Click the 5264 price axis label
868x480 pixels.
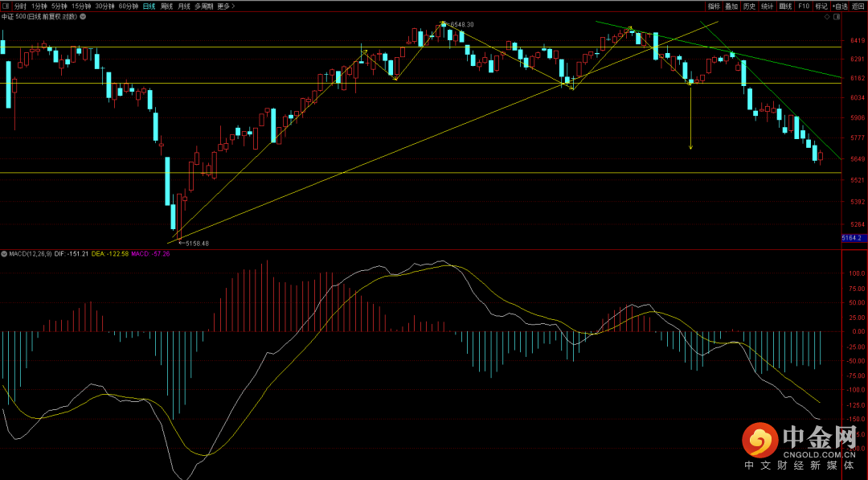pyautogui.click(x=858, y=224)
